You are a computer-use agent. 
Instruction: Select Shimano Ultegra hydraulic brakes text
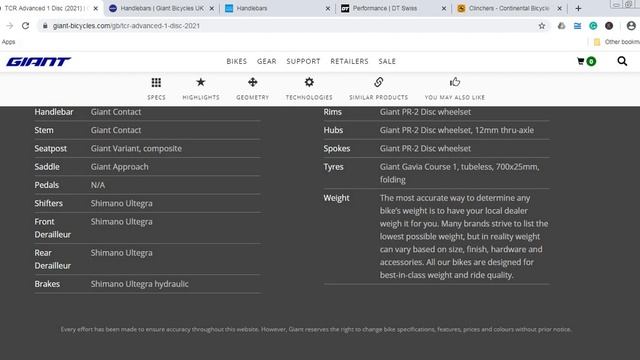point(140,284)
